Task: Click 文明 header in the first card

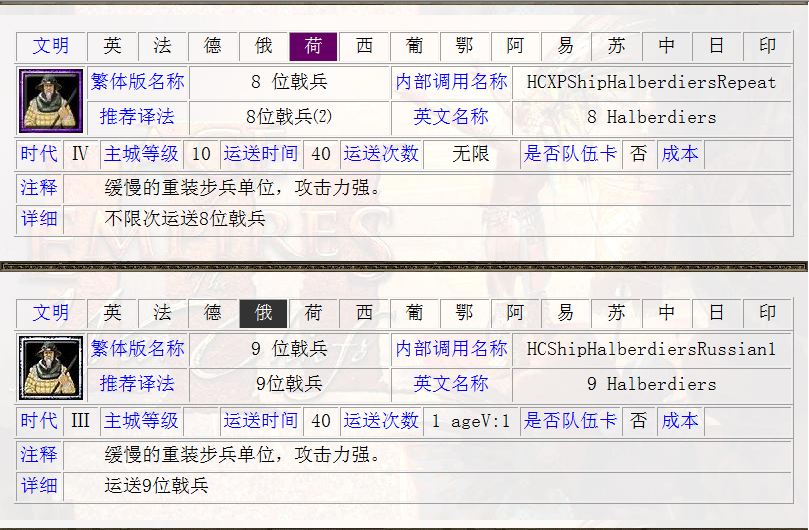Action: pyautogui.click(x=51, y=46)
